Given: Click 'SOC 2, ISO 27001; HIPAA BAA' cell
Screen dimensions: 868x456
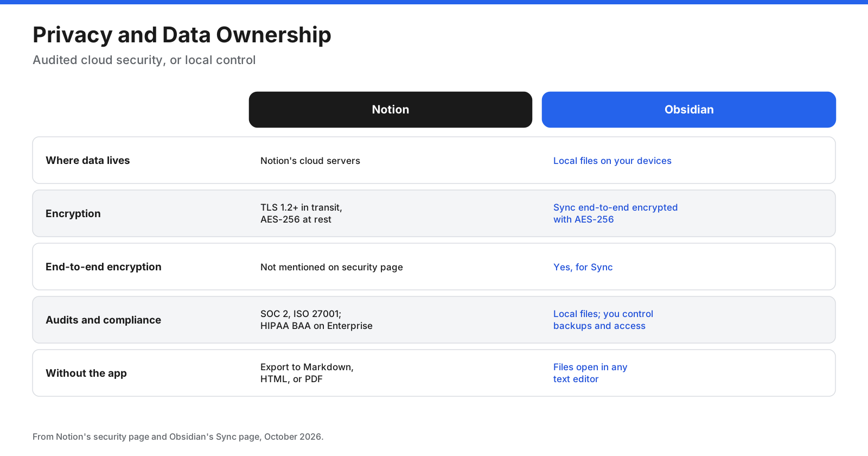Looking at the screenshot, I should pos(316,320).
